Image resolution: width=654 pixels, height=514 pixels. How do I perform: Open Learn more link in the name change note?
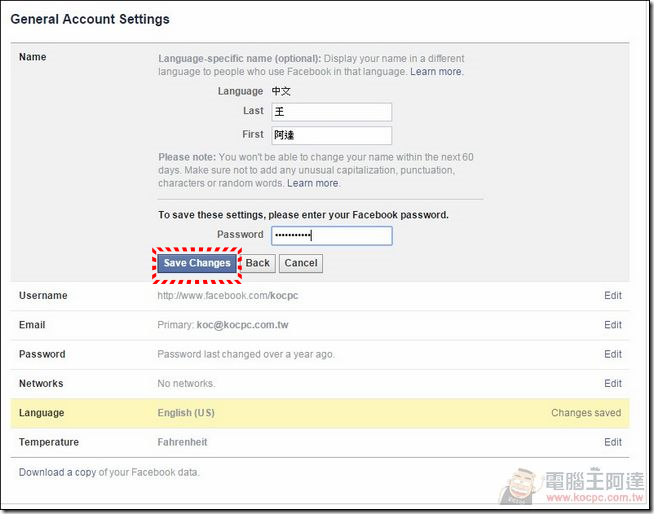click(313, 183)
